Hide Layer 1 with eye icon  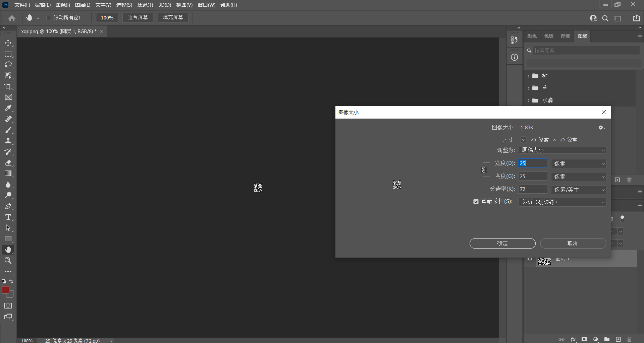[530, 259]
